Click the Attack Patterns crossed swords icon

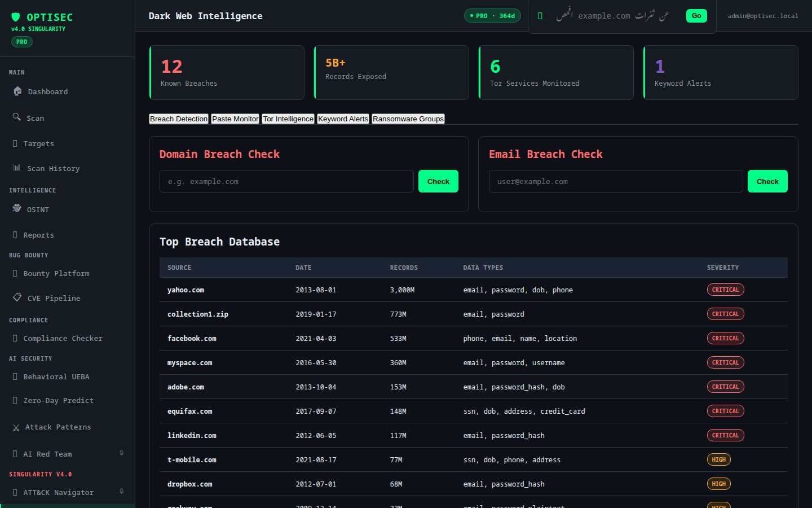pyautogui.click(x=16, y=428)
